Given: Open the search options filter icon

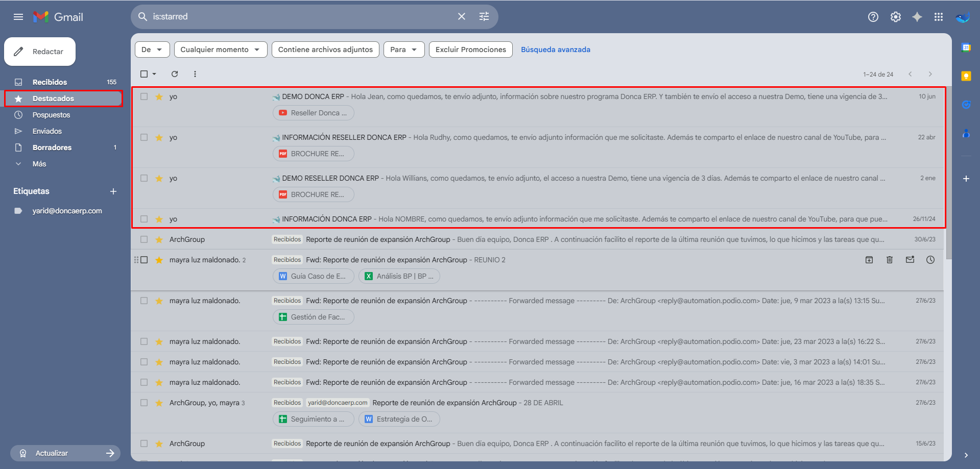Looking at the screenshot, I should [484, 17].
